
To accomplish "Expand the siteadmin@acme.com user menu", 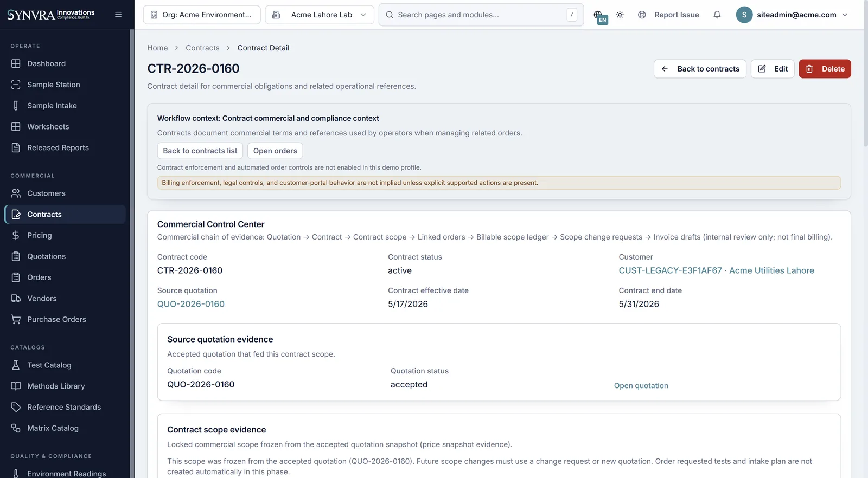I will pos(792,15).
